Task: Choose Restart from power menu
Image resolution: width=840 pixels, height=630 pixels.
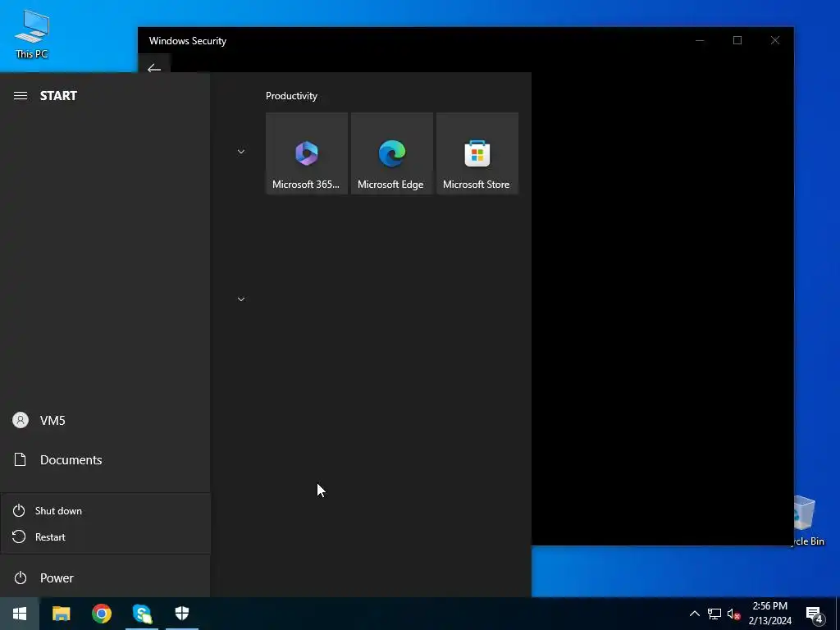Action: pos(106,536)
